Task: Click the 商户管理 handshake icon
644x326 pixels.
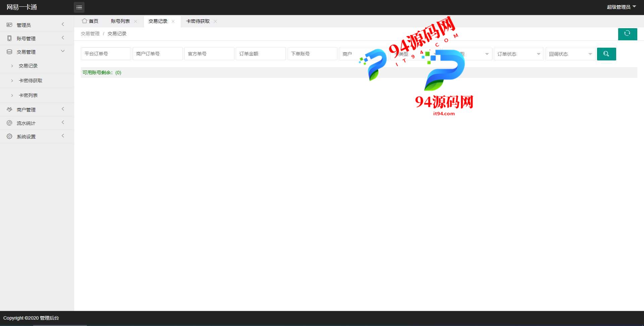Action: pos(9,109)
